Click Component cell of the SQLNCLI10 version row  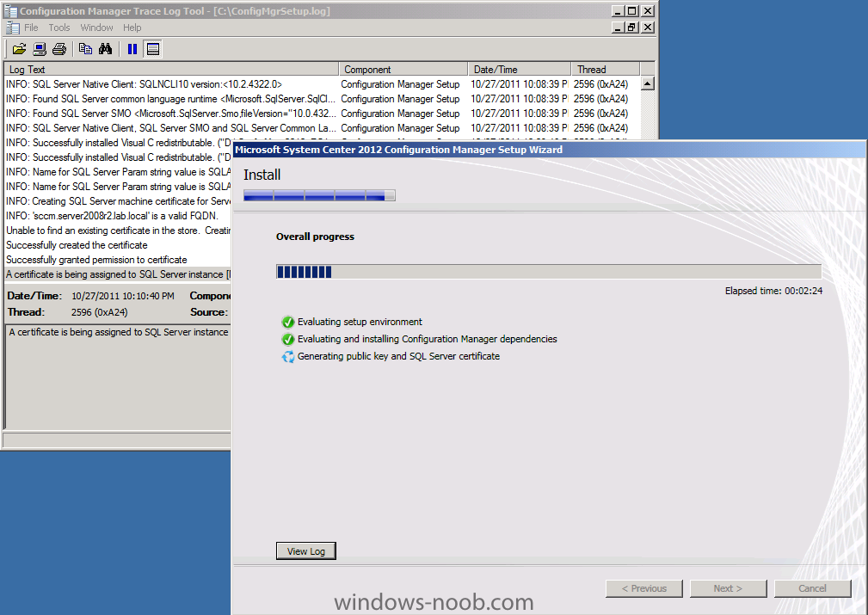click(400, 84)
